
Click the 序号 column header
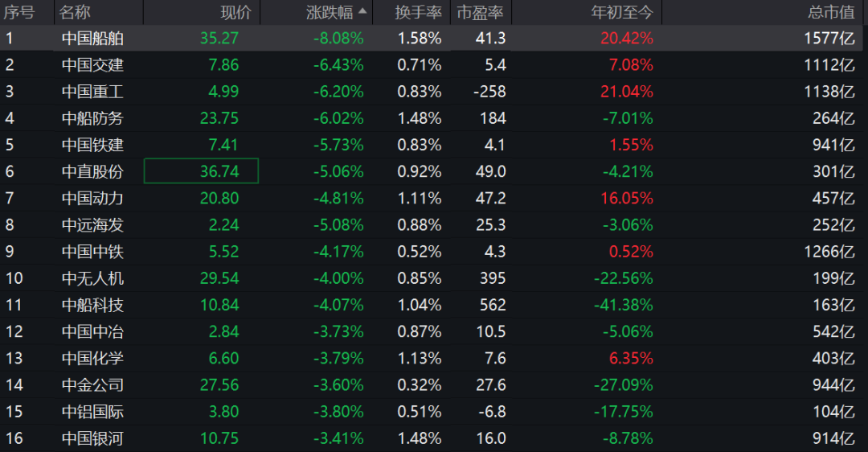[18, 12]
